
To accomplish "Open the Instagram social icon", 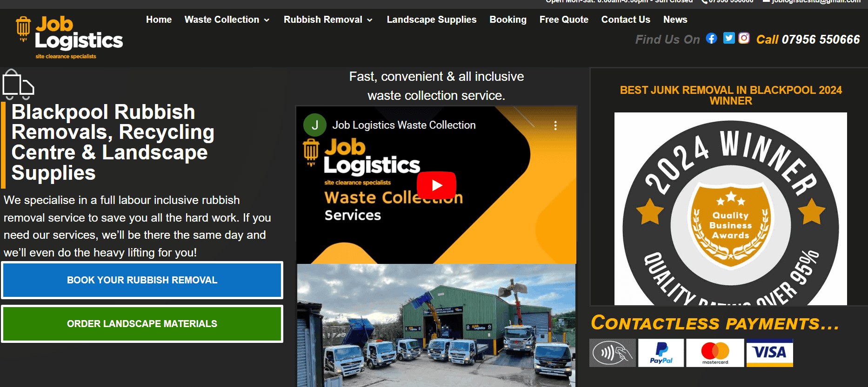I will (x=744, y=38).
